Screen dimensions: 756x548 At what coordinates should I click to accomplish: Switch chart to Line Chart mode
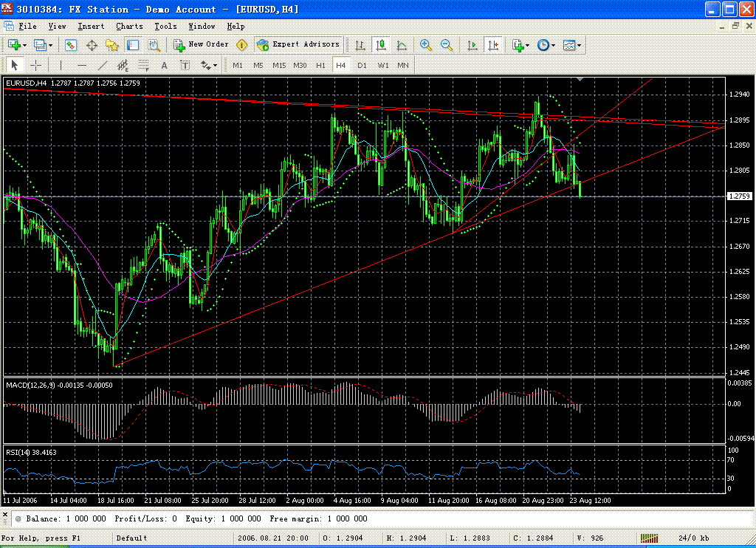coord(402,45)
